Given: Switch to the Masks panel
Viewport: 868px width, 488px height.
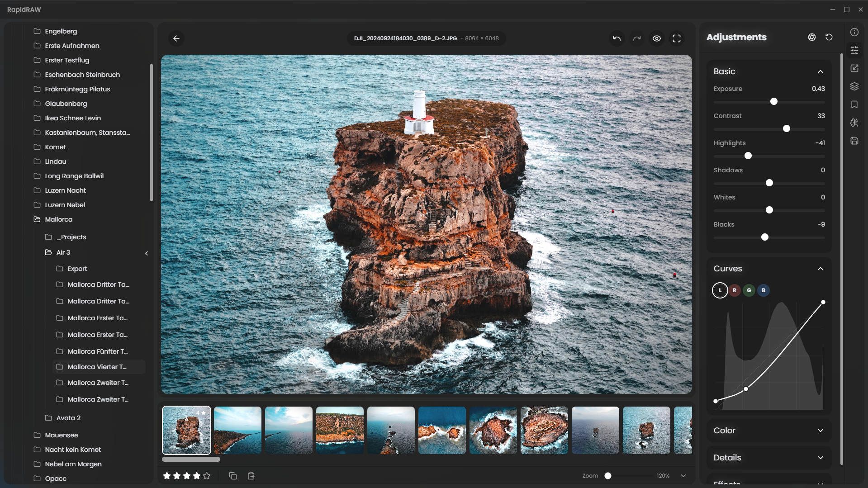Looking at the screenshot, I should (854, 86).
